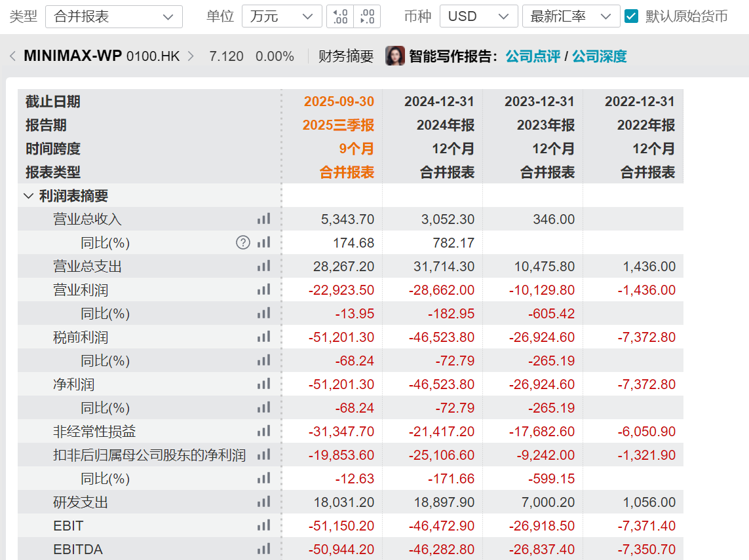The height and width of the screenshot is (560, 749).
Task: Show the trend chart for 净利润
Action: [263, 384]
